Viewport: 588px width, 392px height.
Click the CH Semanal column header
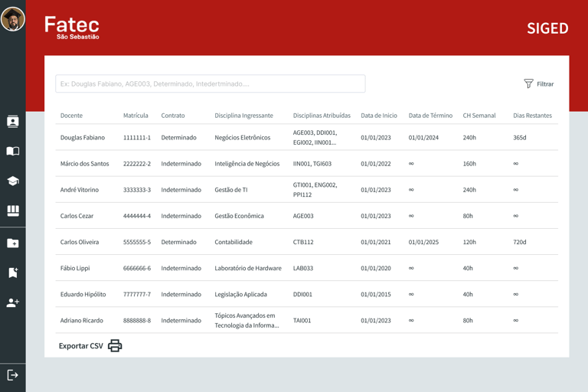(x=479, y=116)
